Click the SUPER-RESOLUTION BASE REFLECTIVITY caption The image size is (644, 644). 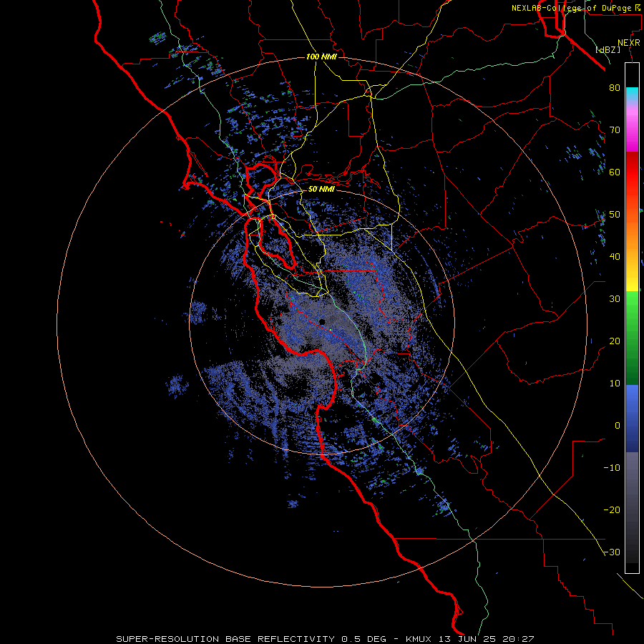(x=227, y=639)
